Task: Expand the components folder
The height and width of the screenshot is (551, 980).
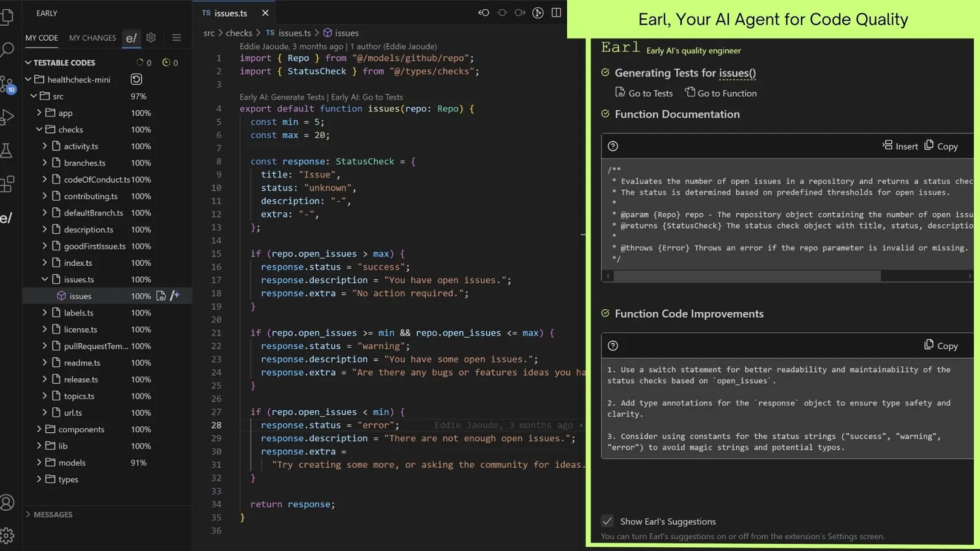Action: (39, 429)
